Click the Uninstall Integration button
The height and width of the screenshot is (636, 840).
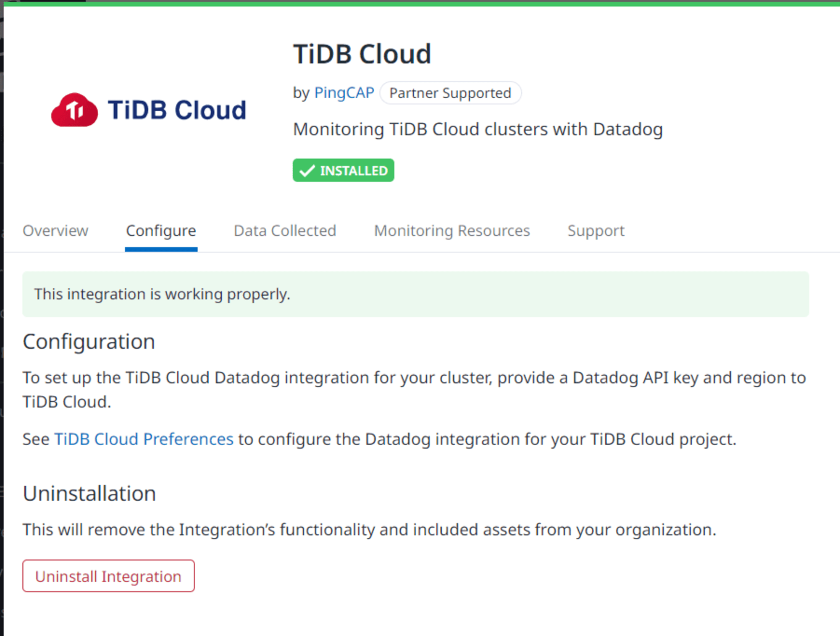[108, 576]
